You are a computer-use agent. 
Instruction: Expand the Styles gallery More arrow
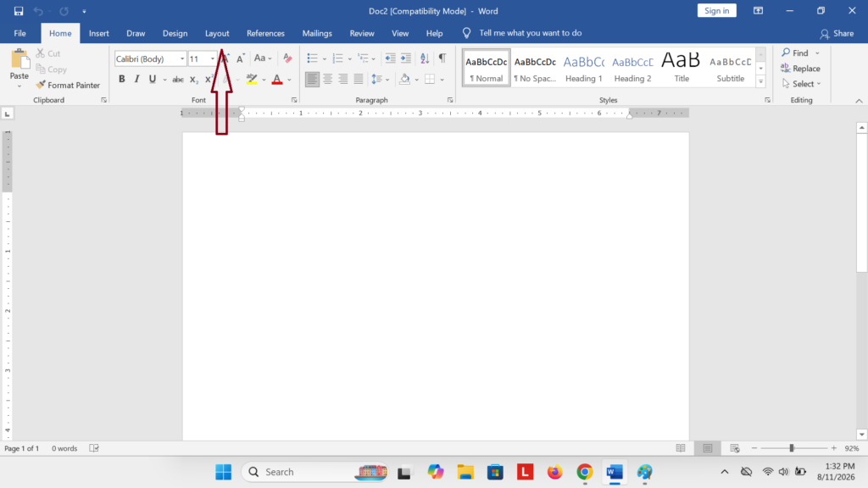coord(760,82)
